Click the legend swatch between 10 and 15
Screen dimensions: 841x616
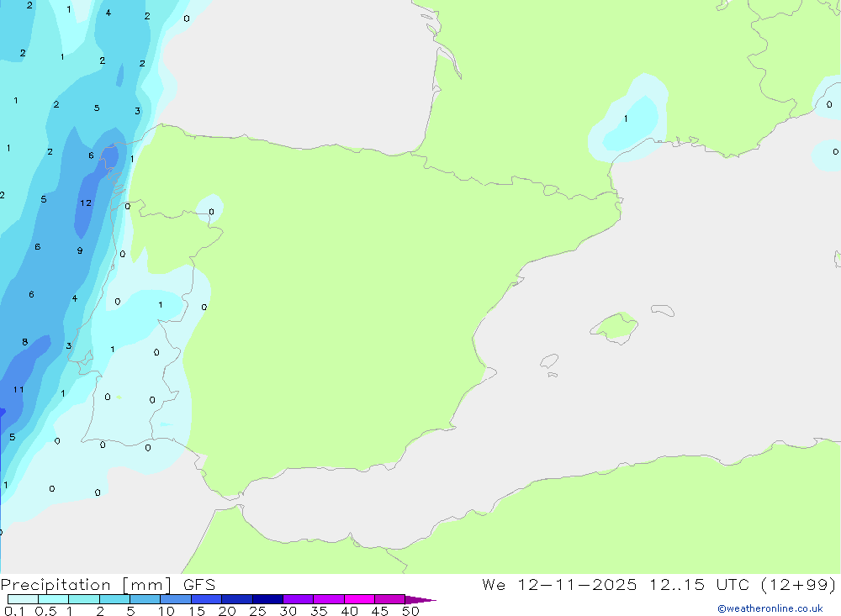point(176,599)
